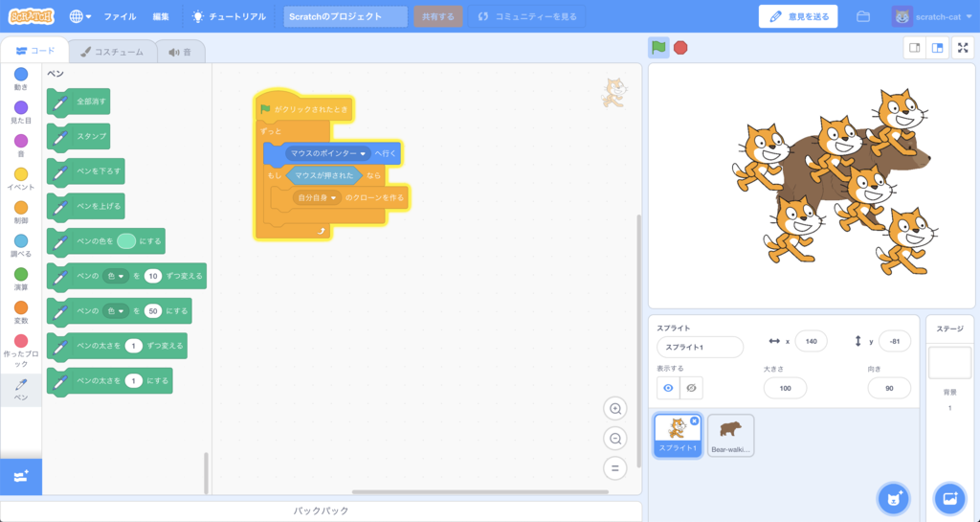The height and width of the screenshot is (522, 980).
Task: Select the 調べる block category
Action: tap(21, 246)
